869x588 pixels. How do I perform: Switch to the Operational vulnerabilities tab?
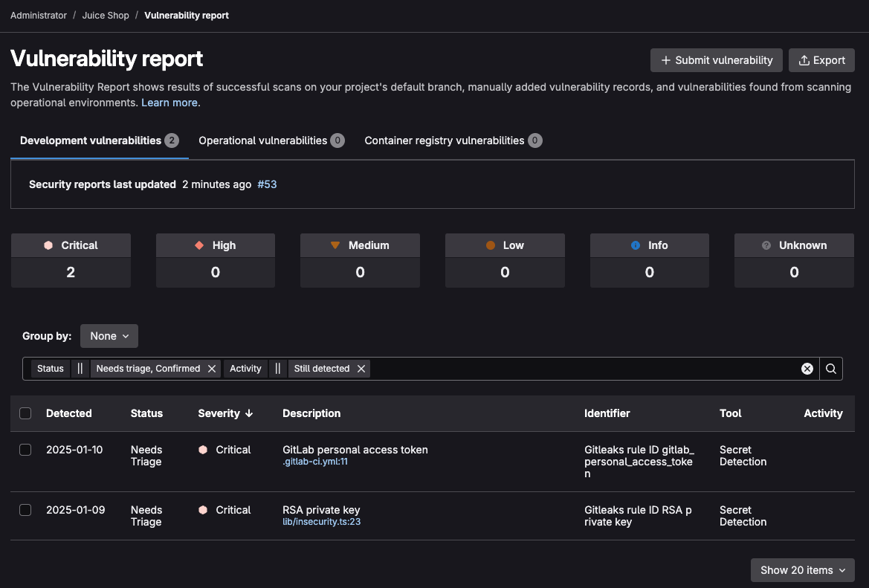(271, 140)
